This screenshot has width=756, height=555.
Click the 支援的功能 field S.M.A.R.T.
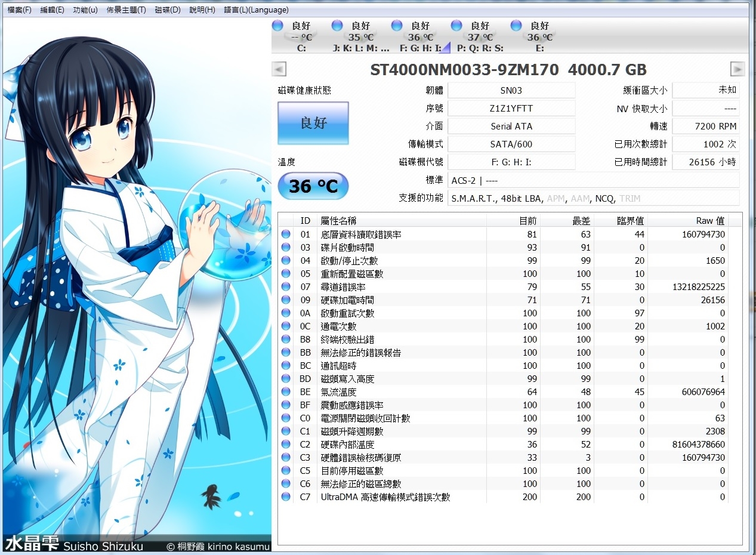pos(594,198)
